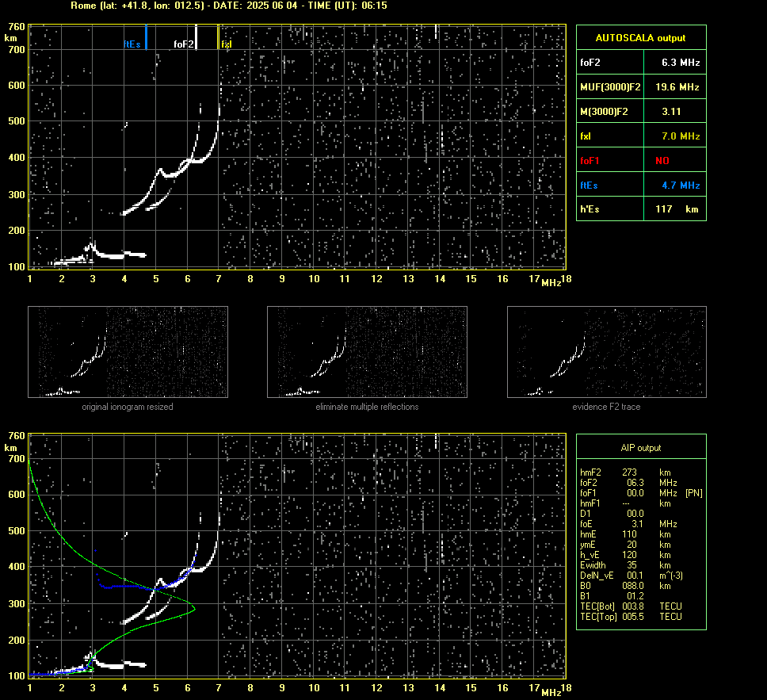767x700 pixels.
Task: Click the yellow fxI marker label
Action: point(226,44)
